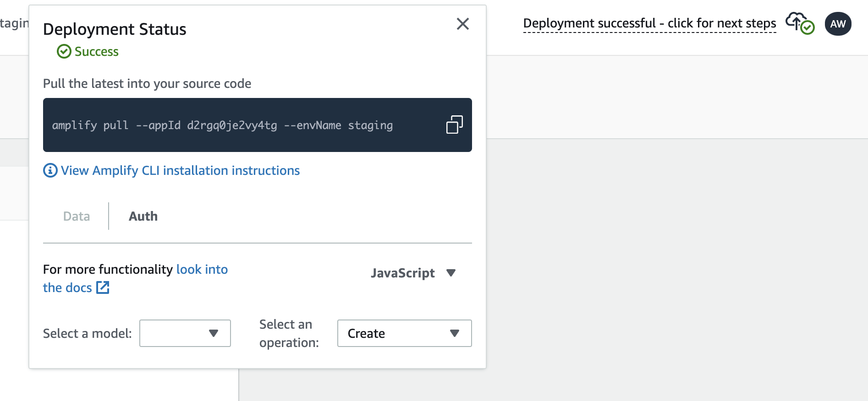
Task: Open View Amplify CLI installation instructions
Action: [x=180, y=170]
